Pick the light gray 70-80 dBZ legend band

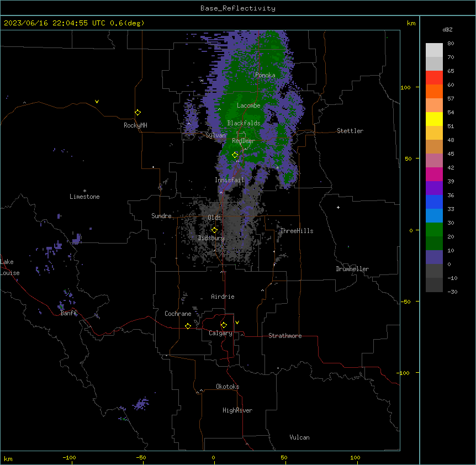(x=434, y=50)
